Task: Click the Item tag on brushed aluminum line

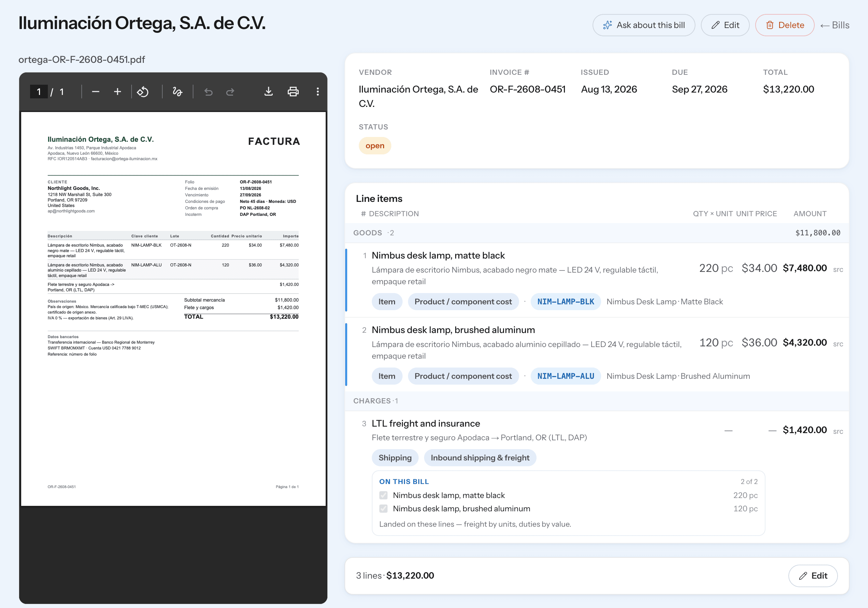Action: click(x=387, y=376)
